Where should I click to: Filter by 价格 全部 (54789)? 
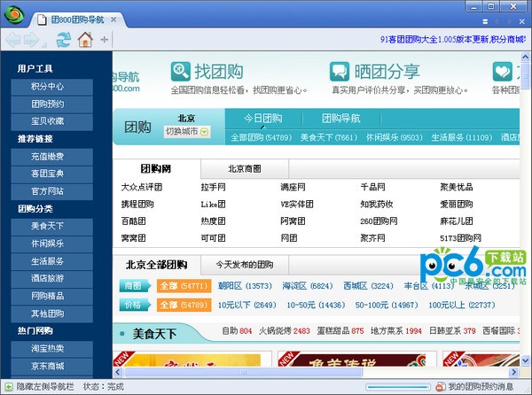[184, 305]
